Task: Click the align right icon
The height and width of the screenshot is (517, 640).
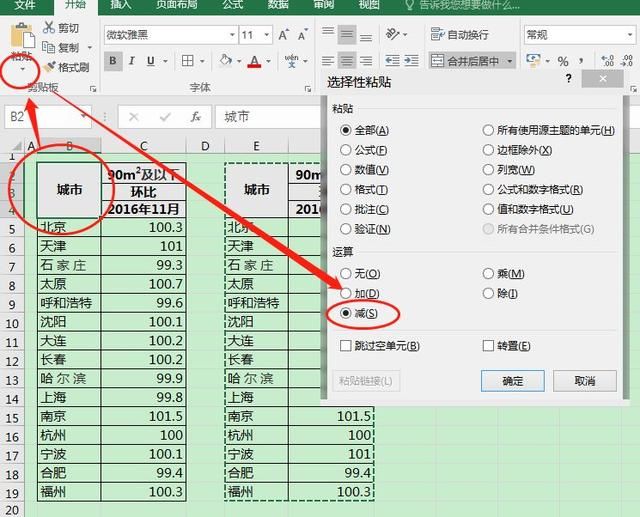Action: point(366,61)
